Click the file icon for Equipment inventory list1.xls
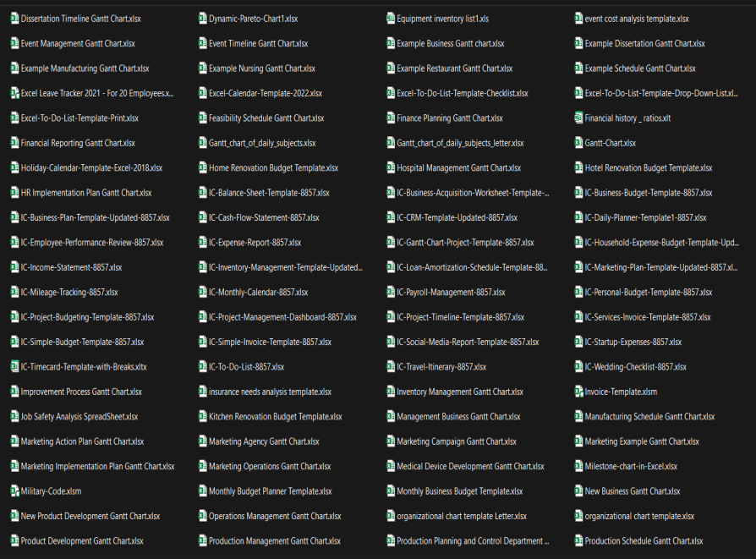The height and width of the screenshot is (559, 756). click(391, 19)
